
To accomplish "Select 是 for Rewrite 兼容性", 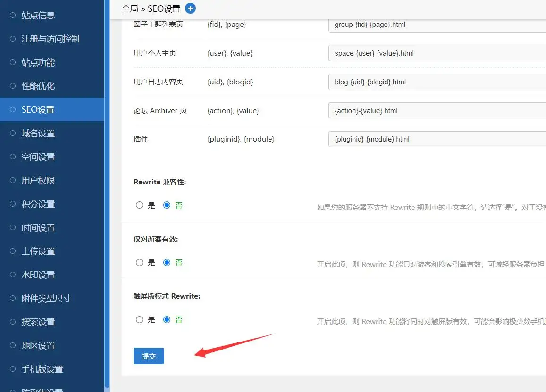I will coord(139,205).
